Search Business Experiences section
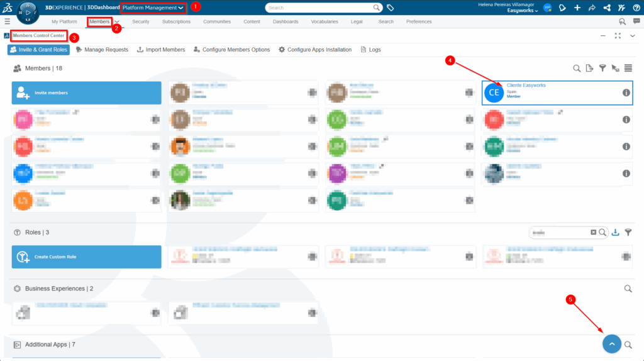Viewport: 644px width, 361px height. [628, 289]
